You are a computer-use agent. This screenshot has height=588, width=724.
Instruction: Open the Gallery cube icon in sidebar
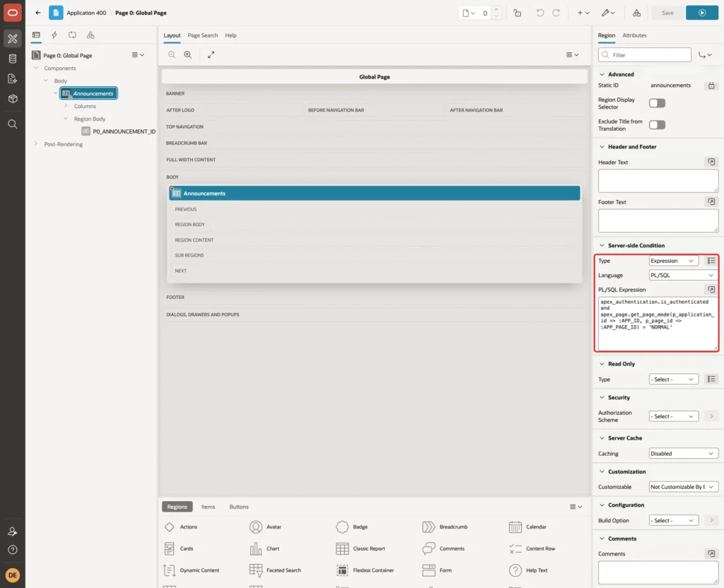coord(13,99)
